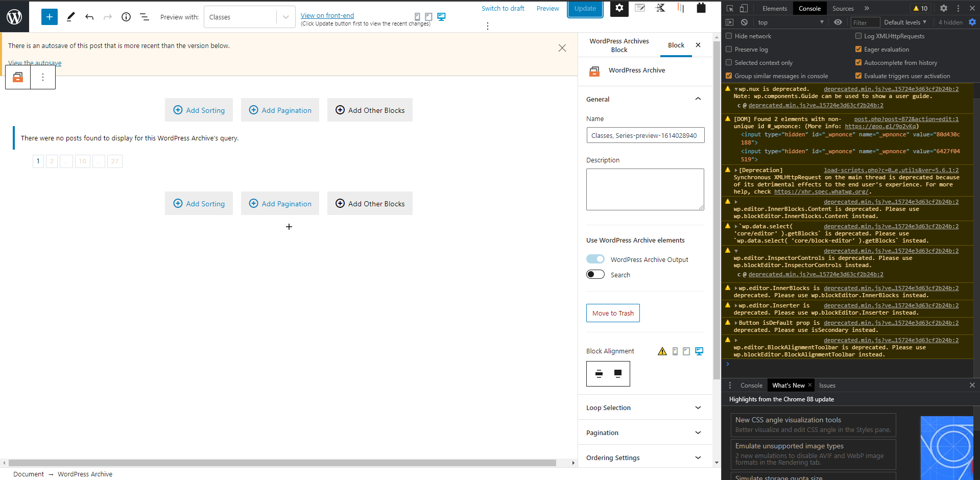The width and height of the screenshot is (980, 480).
Task: Switch the top bar preview to tablet
Action: pos(428,17)
